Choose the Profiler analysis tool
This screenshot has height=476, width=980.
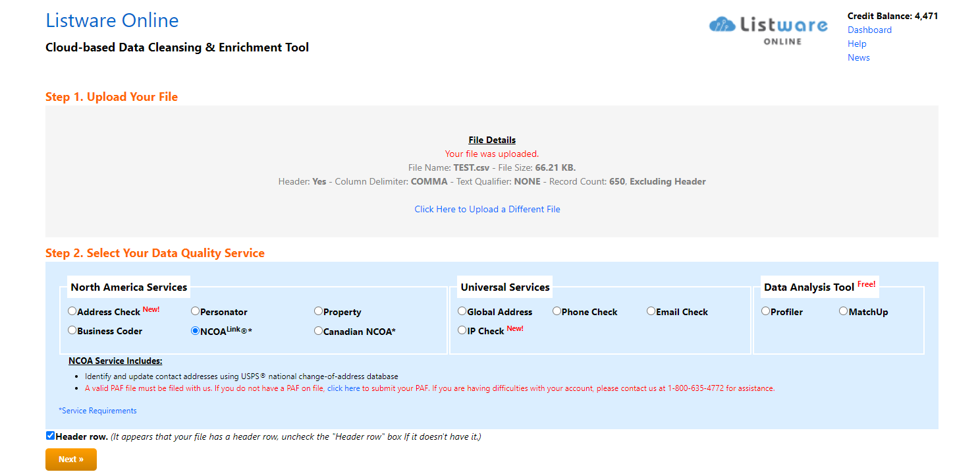[766, 311]
